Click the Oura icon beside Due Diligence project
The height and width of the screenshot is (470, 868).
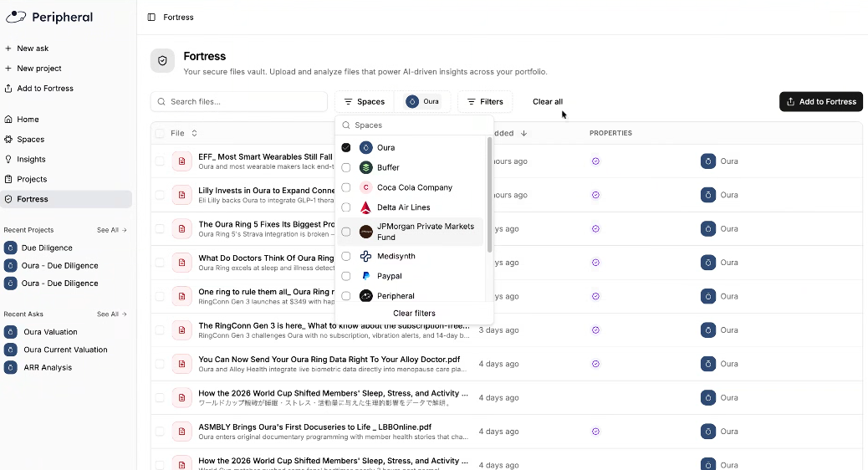tap(11, 248)
